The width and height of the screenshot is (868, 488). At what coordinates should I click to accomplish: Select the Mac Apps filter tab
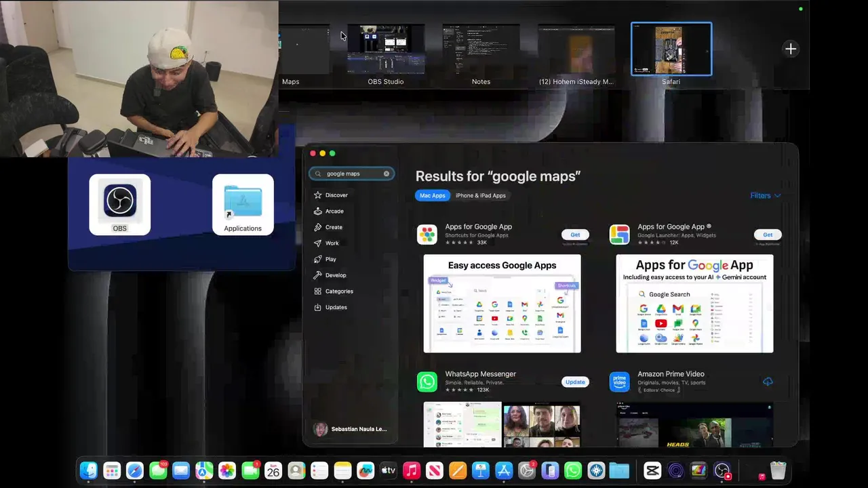[433, 195]
